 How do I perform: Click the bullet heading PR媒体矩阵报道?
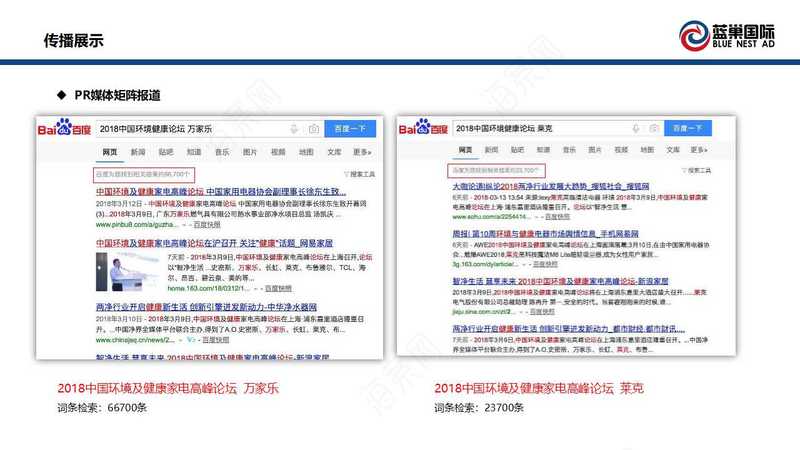click(x=117, y=95)
